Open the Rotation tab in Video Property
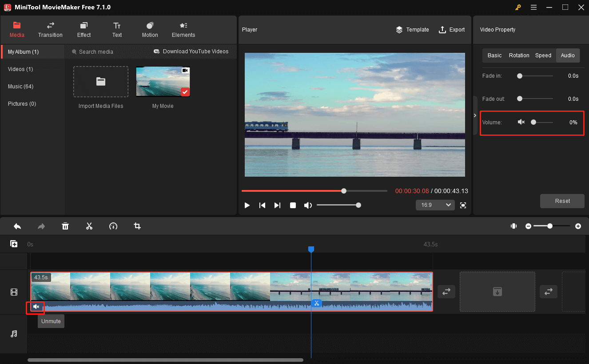589x364 pixels. [x=519, y=55]
